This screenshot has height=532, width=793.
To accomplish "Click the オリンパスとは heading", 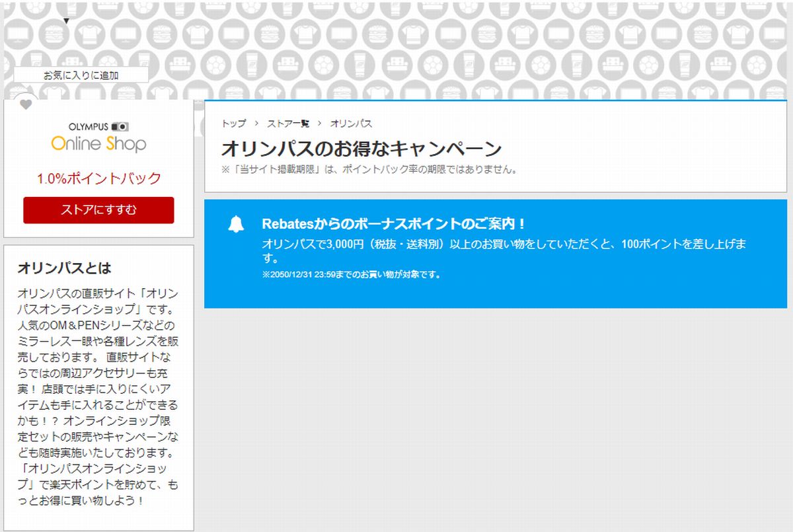I will pyautogui.click(x=64, y=268).
